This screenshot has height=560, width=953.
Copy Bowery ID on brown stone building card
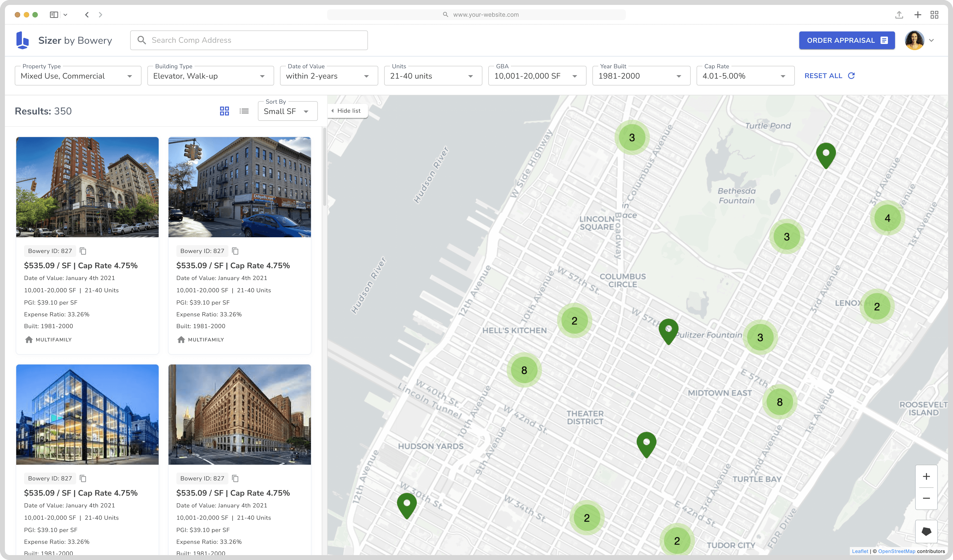[x=235, y=478]
